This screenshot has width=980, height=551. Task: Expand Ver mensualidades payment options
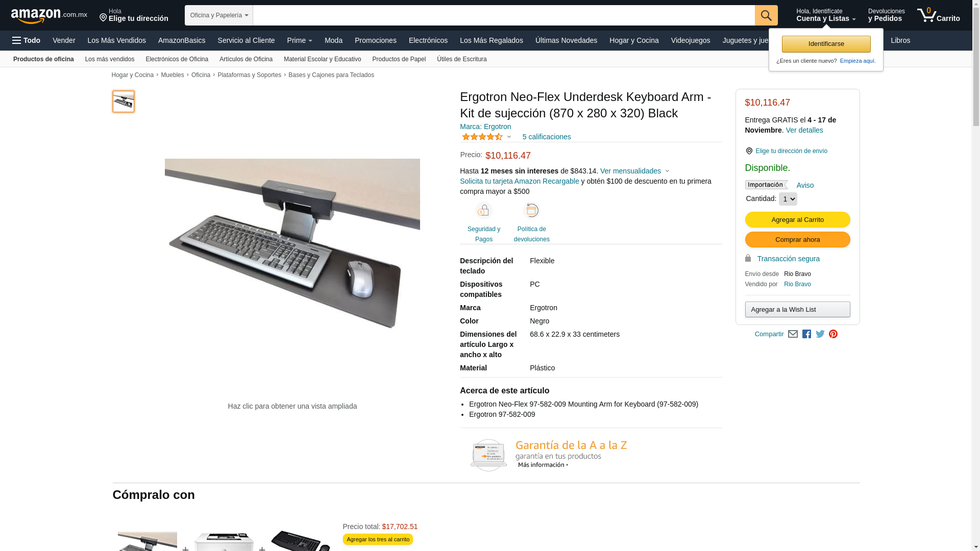pos(634,171)
